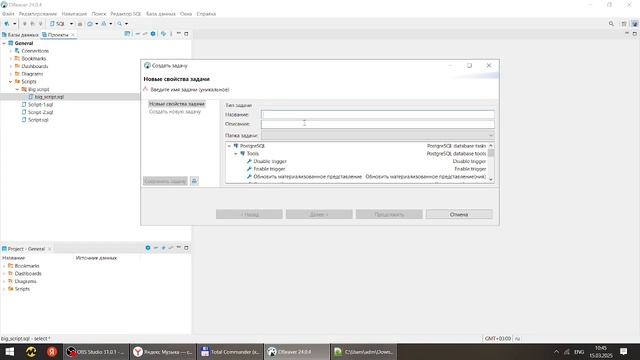Click the wrench icon of Disable trigger
Viewport: 640px width, 360px height.
249,161
